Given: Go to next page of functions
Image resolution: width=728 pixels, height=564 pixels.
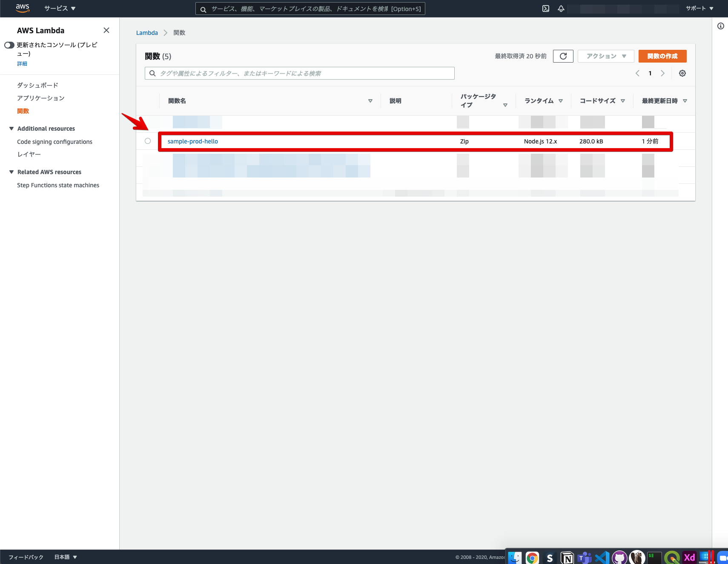Looking at the screenshot, I should [662, 73].
